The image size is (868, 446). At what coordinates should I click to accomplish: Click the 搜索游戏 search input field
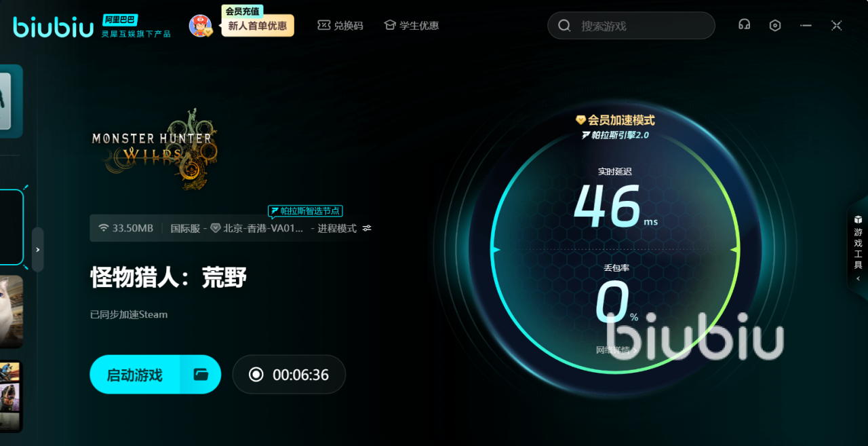(641, 26)
